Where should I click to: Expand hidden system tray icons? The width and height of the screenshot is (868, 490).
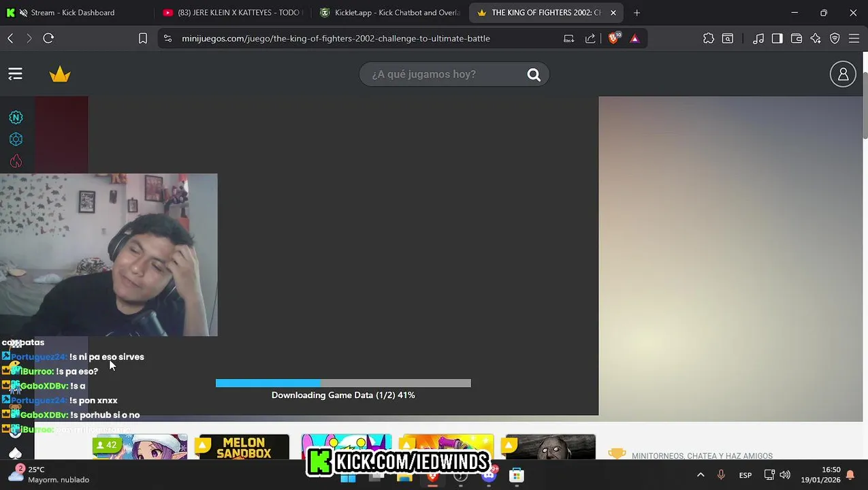tap(701, 474)
